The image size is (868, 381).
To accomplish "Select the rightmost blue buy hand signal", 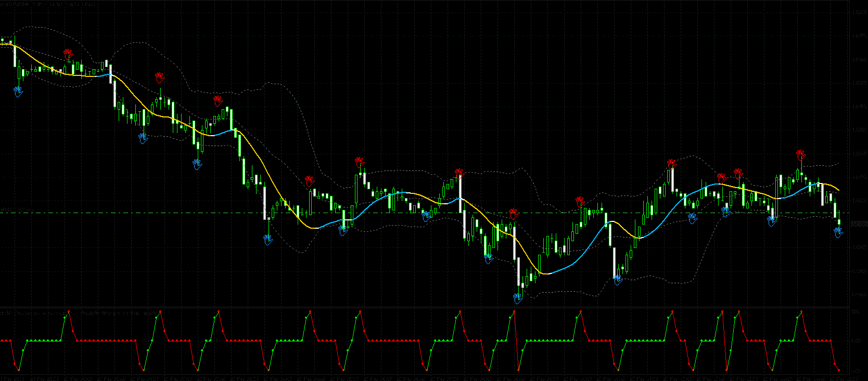I will point(838,232).
